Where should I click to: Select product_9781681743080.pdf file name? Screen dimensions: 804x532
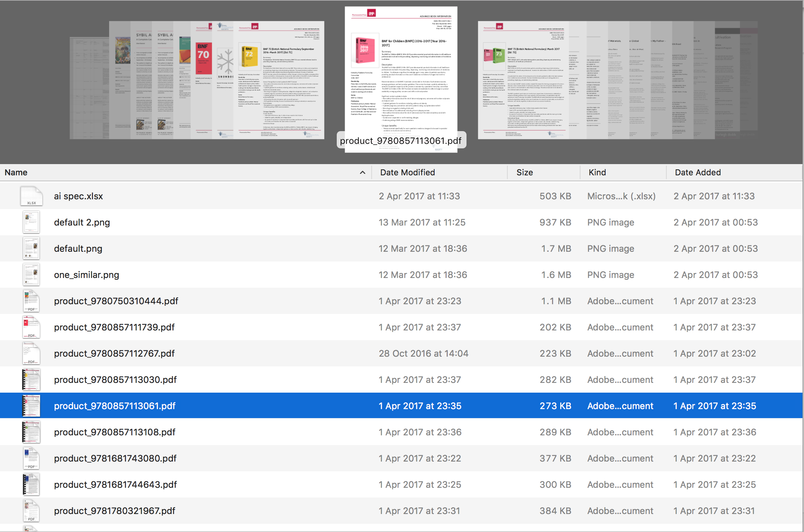115,458
